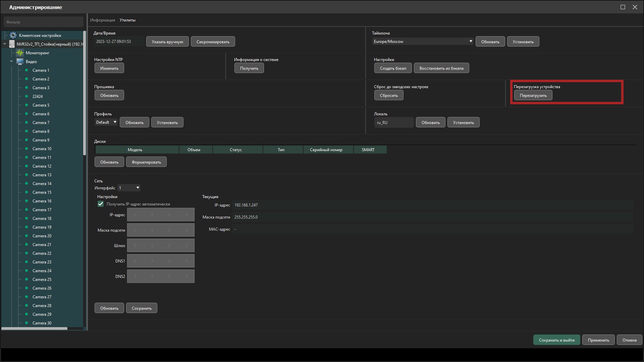Click the Client settings gear icon
Screen dimensions: 644x362
(13, 35)
